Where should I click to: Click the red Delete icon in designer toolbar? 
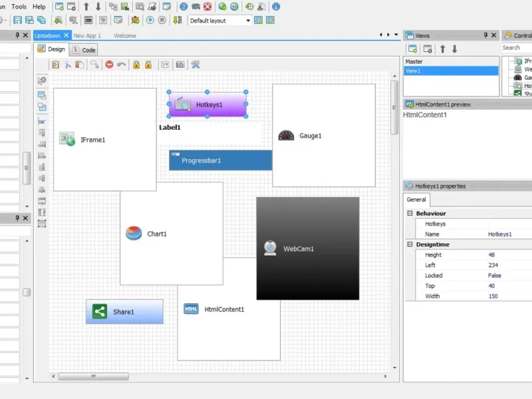pyautogui.click(x=109, y=65)
